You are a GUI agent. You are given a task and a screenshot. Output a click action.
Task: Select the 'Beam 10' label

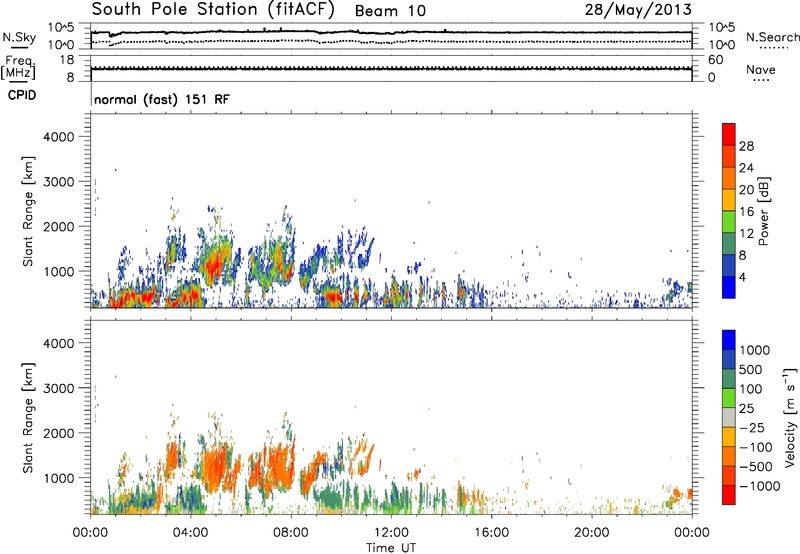tap(390, 11)
